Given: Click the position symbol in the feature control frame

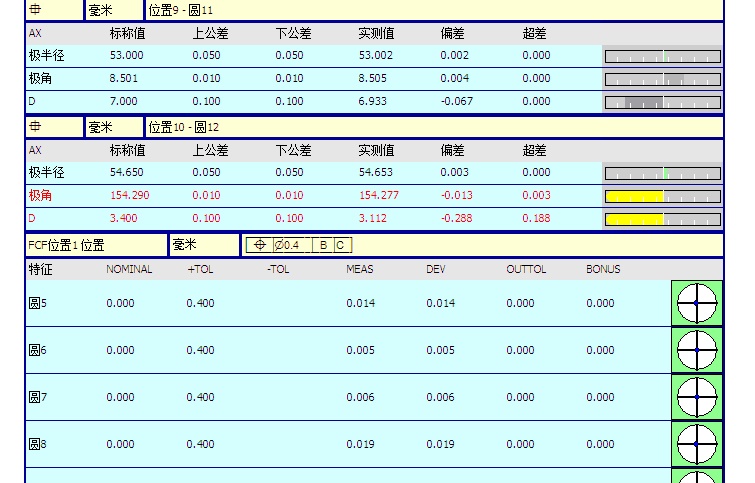Looking at the screenshot, I should pyautogui.click(x=258, y=245).
